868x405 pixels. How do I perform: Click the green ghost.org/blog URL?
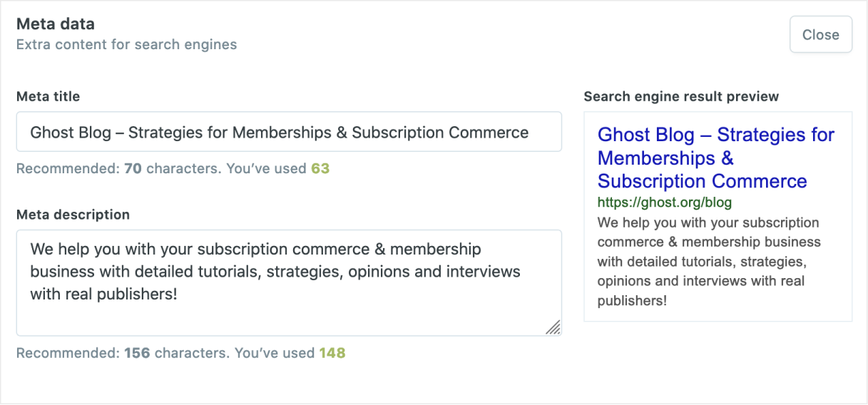click(x=664, y=202)
